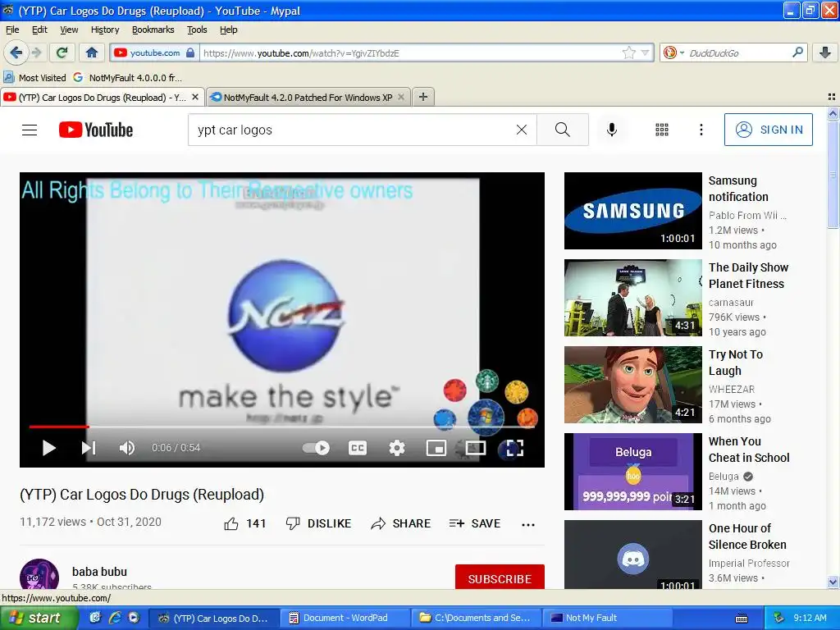
Task: Enter full screen on the video player
Action: (x=514, y=448)
